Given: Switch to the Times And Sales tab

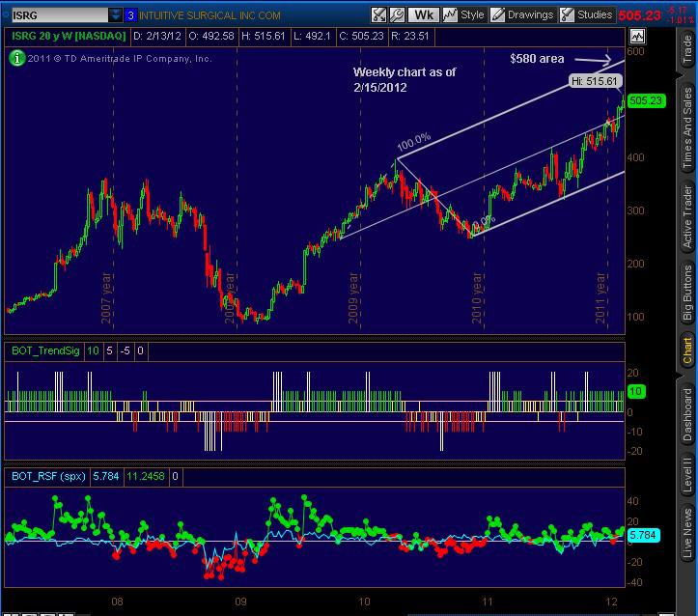Looking at the screenshot, I should click(x=687, y=128).
